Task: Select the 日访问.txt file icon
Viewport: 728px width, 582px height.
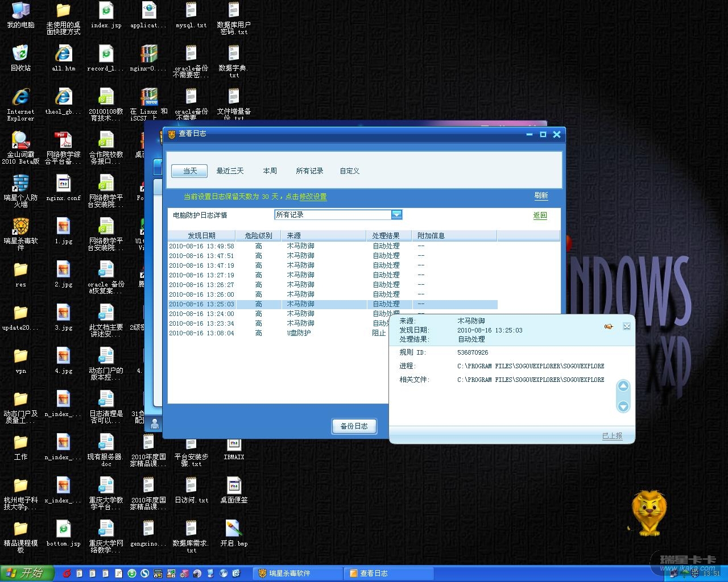Action: [191, 490]
